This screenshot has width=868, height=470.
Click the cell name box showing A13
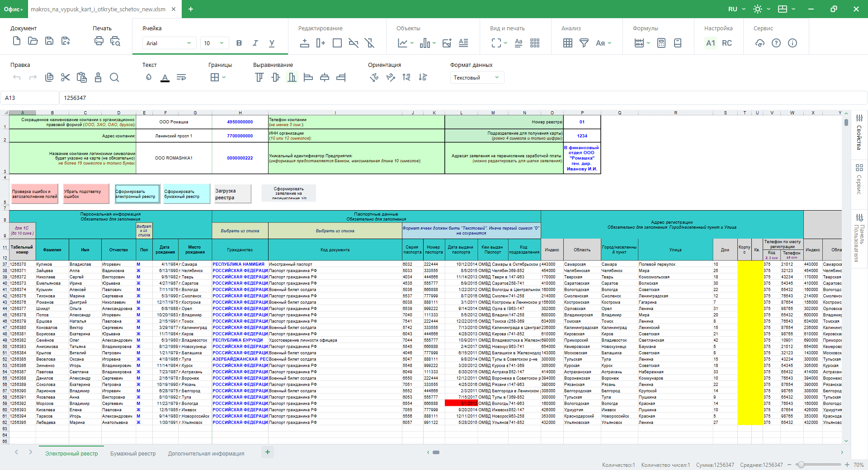pos(29,98)
